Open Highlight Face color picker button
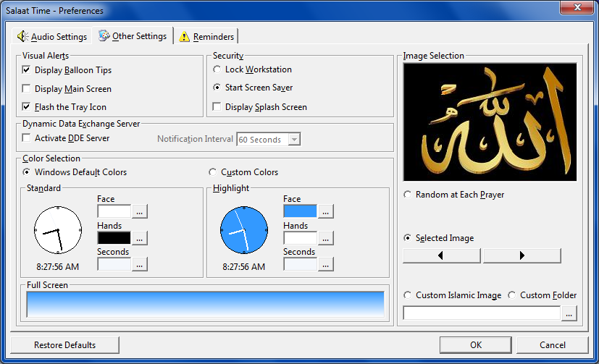 (326, 211)
